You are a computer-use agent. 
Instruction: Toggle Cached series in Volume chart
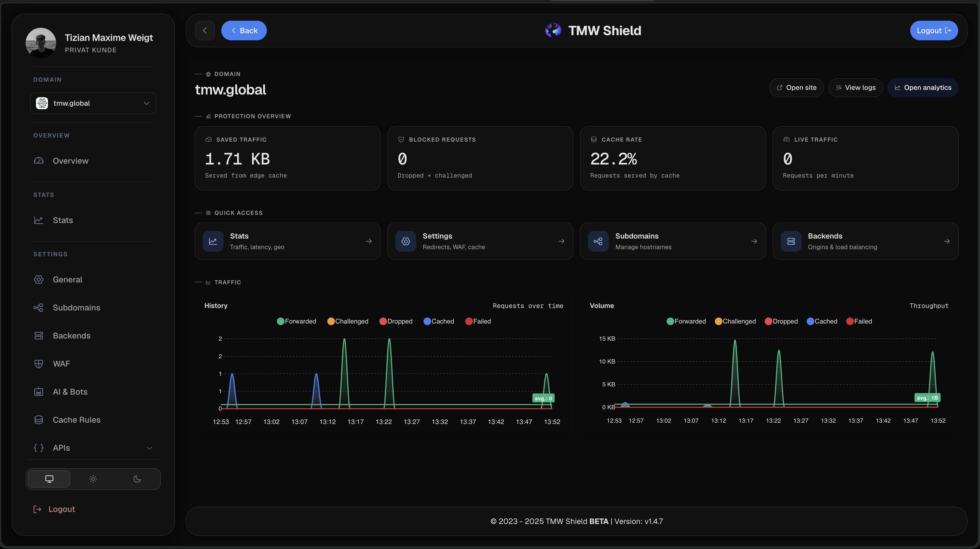[x=822, y=321]
